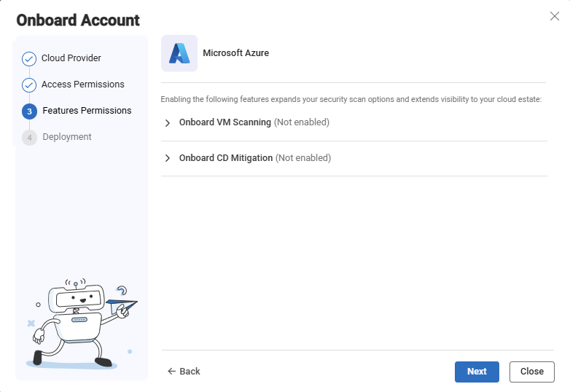Dismiss dialog with the X icon

click(555, 16)
